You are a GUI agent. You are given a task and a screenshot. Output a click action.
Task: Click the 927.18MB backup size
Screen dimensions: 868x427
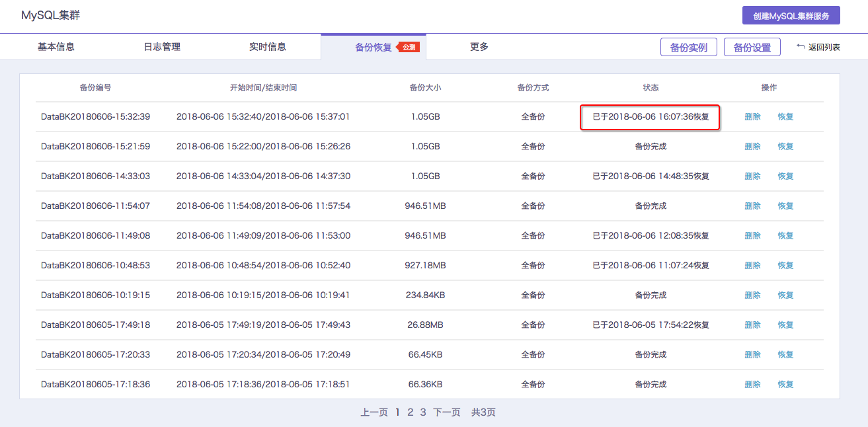pyautogui.click(x=425, y=266)
